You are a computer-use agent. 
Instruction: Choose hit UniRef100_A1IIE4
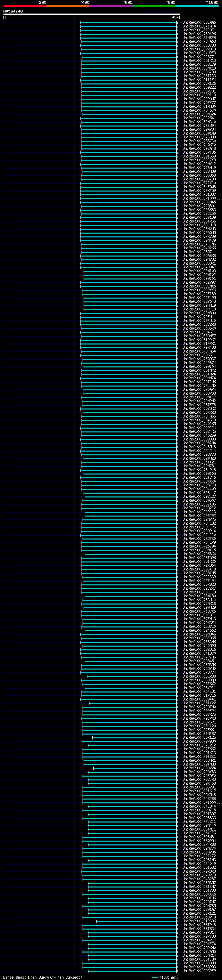point(199,80)
